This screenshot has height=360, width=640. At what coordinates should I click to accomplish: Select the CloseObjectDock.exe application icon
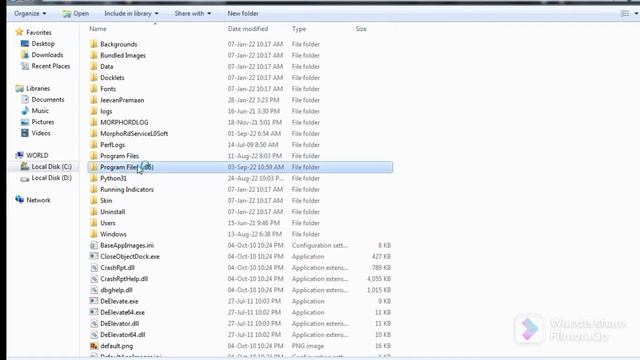94,256
